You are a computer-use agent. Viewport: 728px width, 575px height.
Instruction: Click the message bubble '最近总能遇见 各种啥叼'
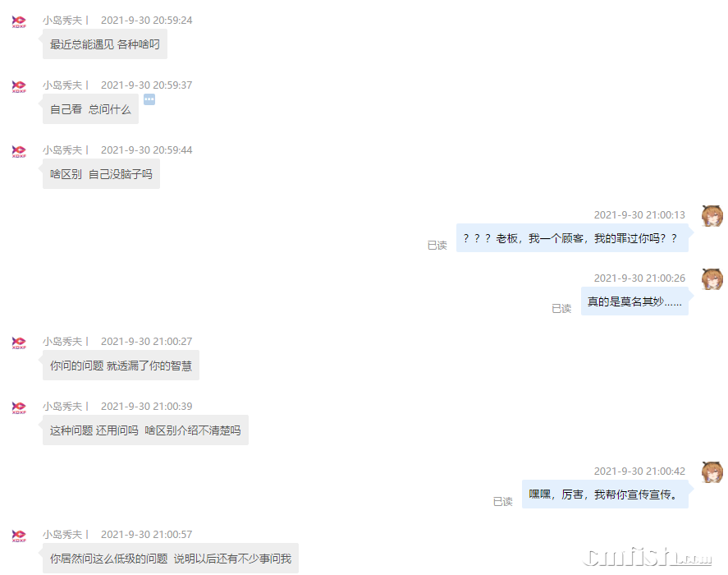tap(105, 44)
